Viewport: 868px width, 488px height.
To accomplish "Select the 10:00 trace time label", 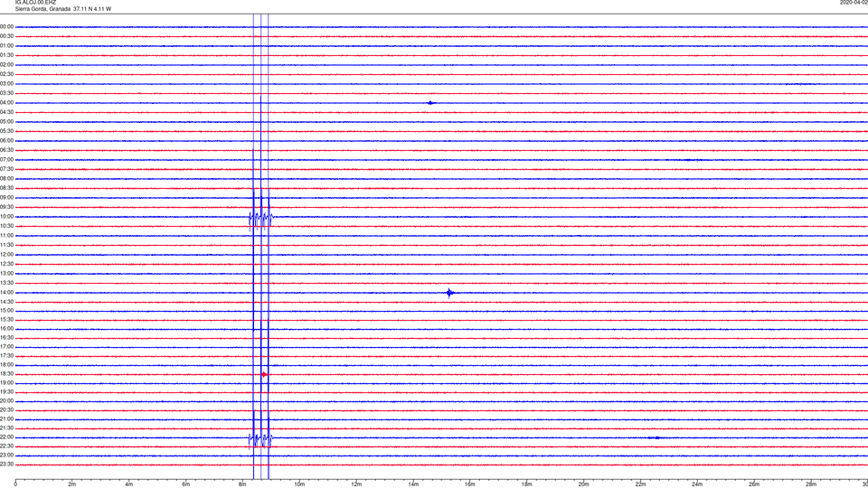I will (6, 217).
